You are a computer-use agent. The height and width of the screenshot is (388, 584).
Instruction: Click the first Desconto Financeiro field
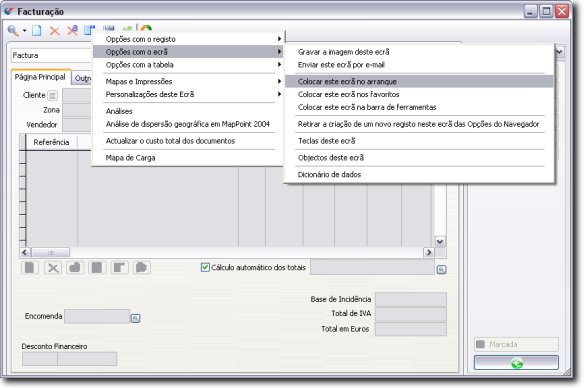tap(39, 359)
